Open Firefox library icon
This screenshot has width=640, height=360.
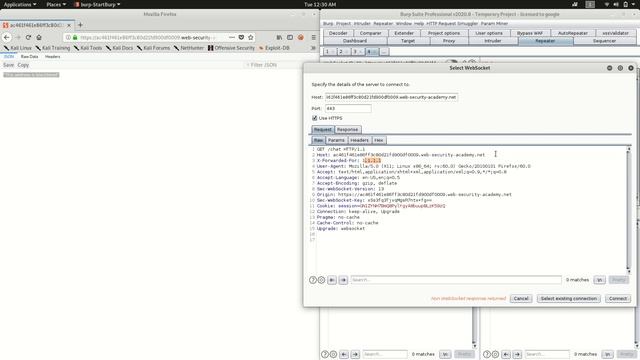point(279,37)
